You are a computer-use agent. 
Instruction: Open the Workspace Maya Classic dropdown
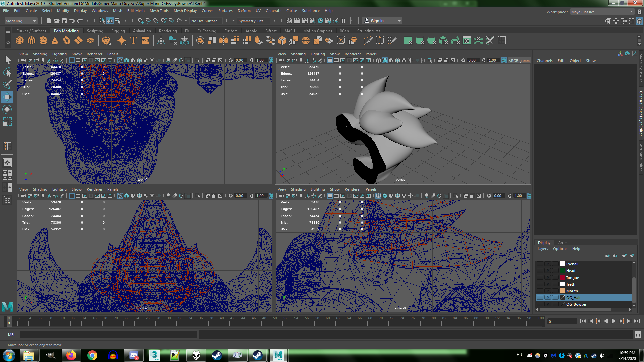pos(602,12)
